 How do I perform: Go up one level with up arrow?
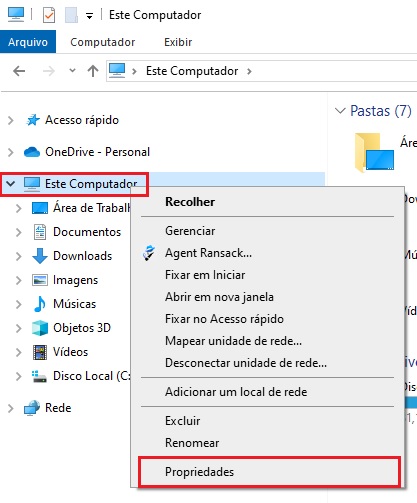coord(93,71)
